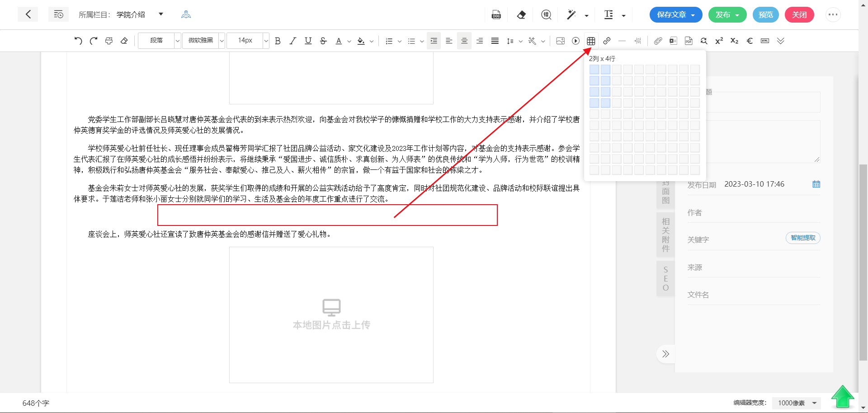Click the 本地图片点击上传 image placeholder
The image size is (868, 413).
click(331, 314)
